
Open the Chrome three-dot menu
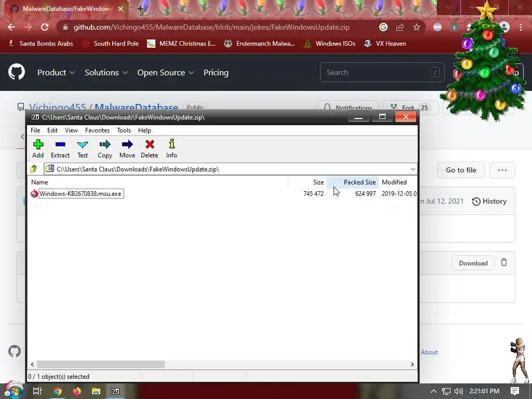[x=521, y=27]
